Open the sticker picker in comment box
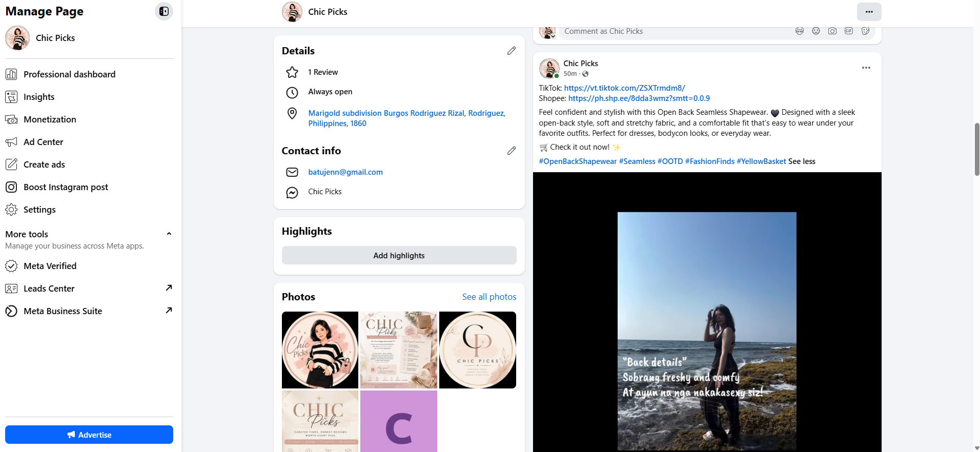 pos(865,31)
